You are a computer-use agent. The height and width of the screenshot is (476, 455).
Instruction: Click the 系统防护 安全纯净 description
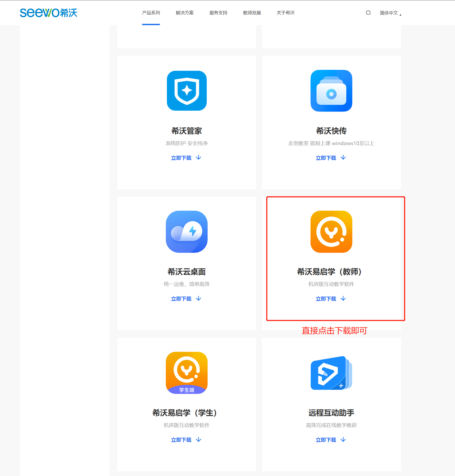click(187, 143)
